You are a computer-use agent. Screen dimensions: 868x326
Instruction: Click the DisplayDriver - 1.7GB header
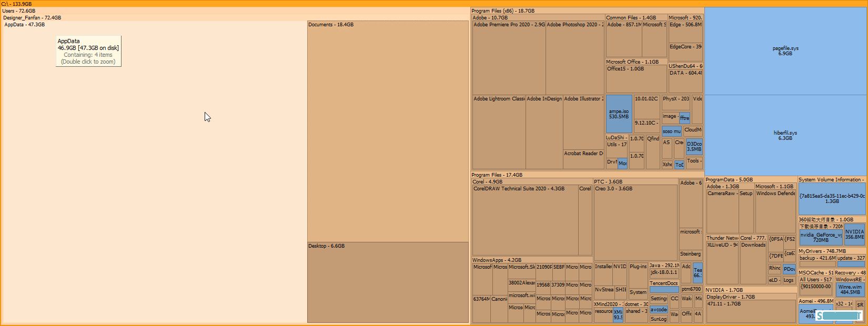751,297
